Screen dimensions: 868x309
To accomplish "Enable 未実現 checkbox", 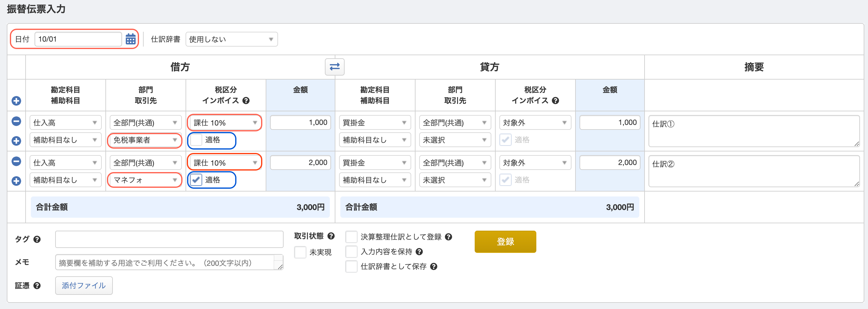I will [x=300, y=252].
